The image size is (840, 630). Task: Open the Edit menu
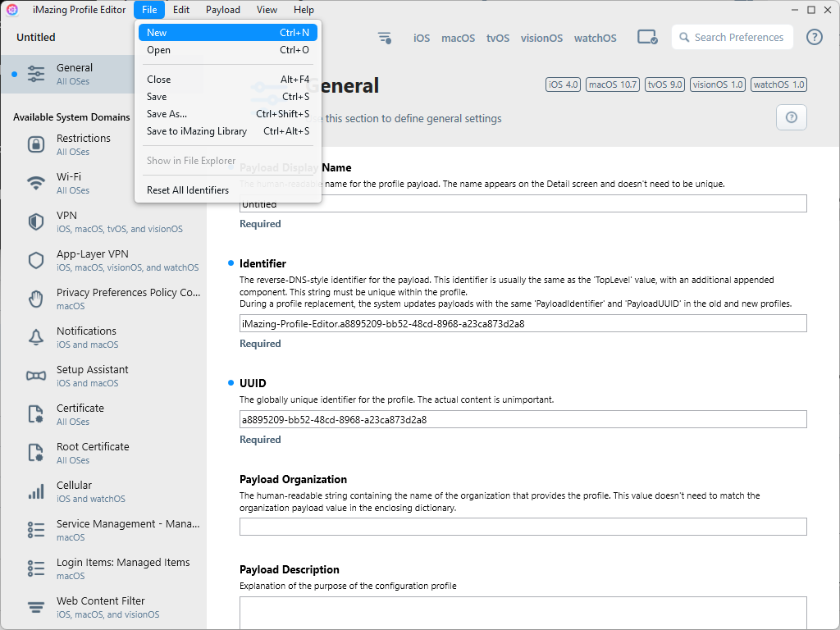(x=181, y=10)
